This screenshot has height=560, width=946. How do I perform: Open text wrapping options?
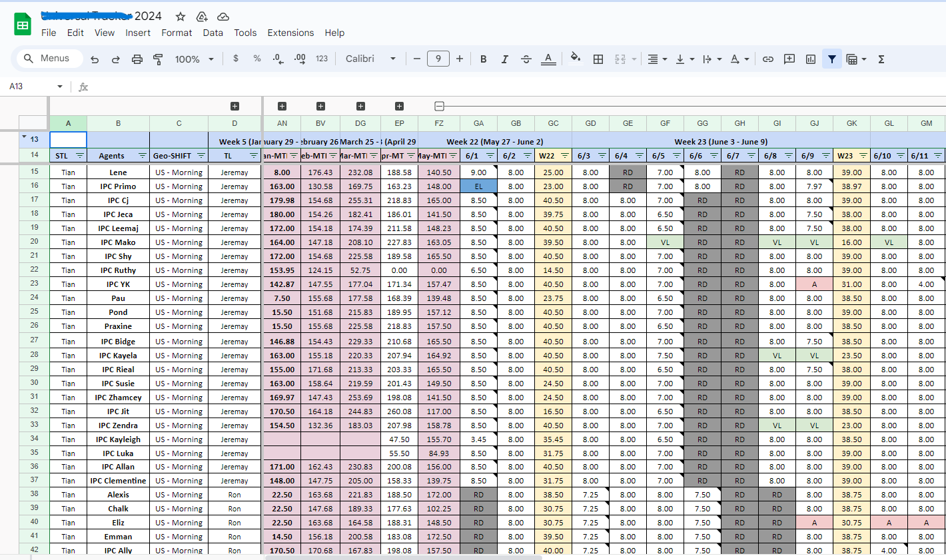[x=712, y=59]
